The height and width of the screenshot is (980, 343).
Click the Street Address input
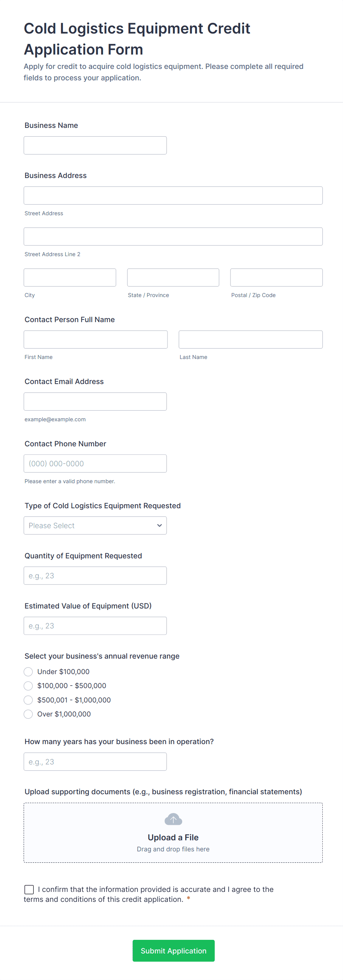click(x=173, y=196)
